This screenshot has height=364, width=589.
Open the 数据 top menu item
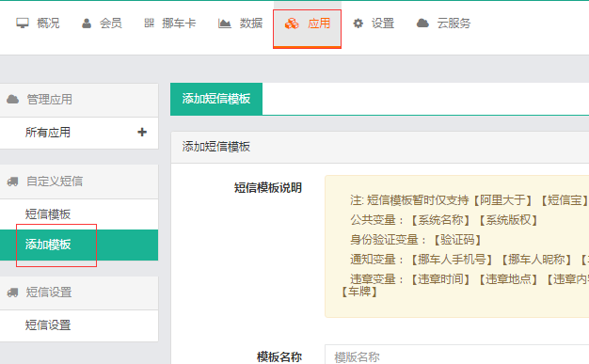point(241,24)
